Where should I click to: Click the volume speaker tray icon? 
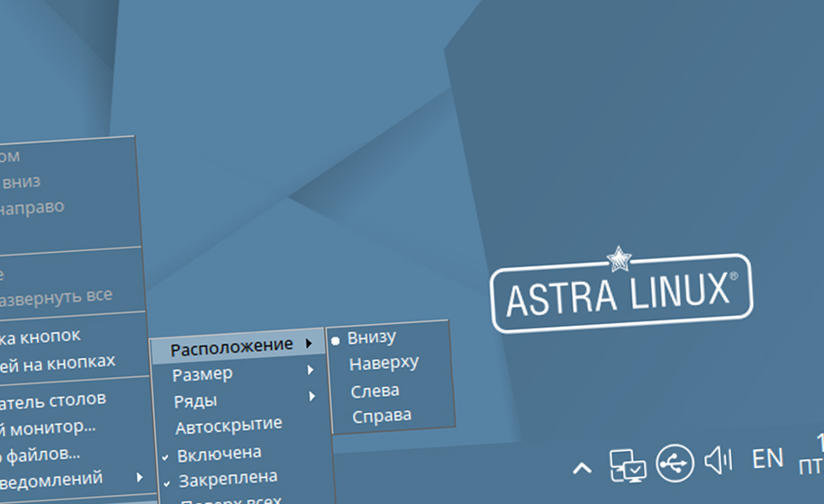(x=719, y=460)
